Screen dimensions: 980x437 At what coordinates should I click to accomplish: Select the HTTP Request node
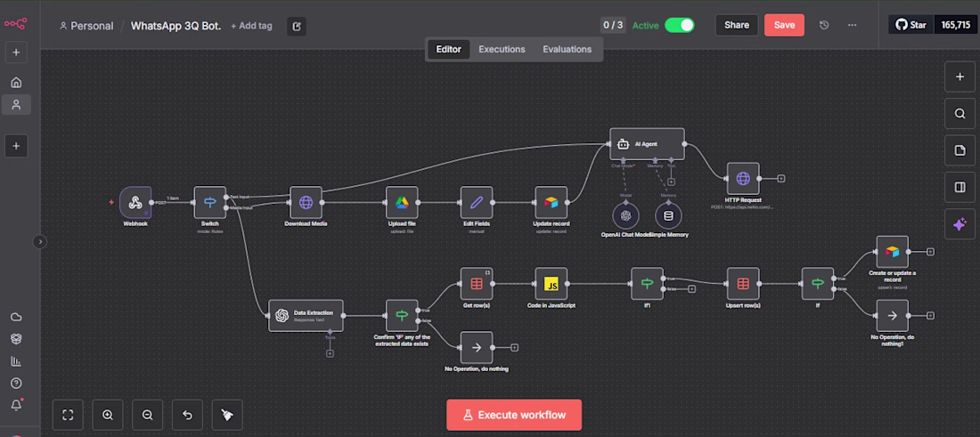pyautogui.click(x=742, y=179)
